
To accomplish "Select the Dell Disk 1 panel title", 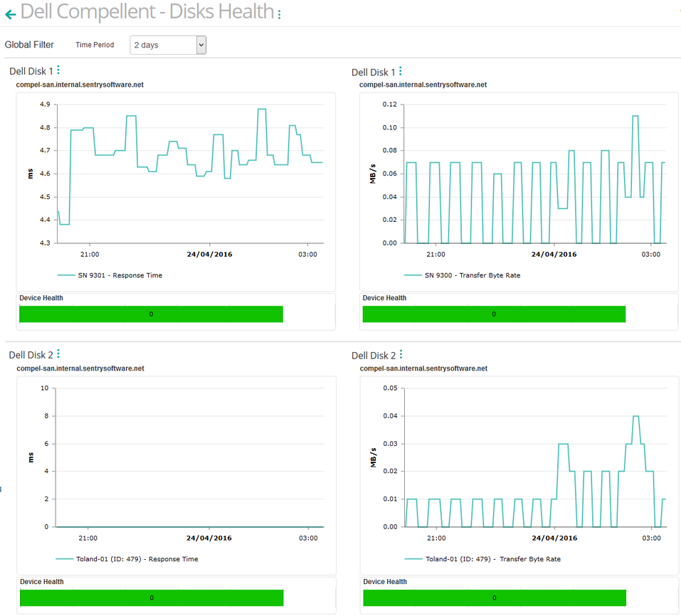I will (x=30, y=70).
